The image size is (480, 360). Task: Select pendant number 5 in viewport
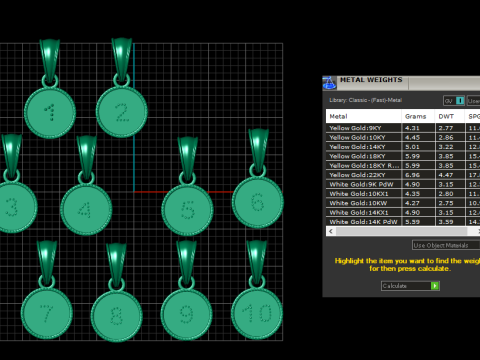coord(187,210)
